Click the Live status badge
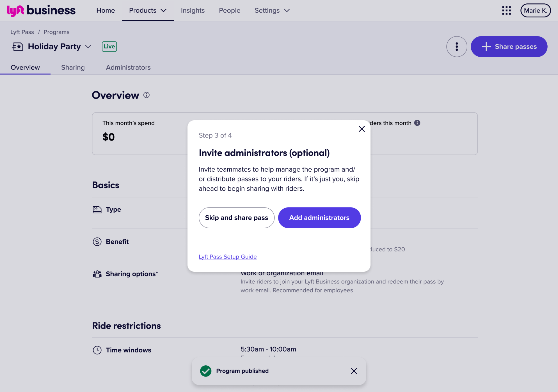Screen dimensions: 558x392 tap(109, 47)
